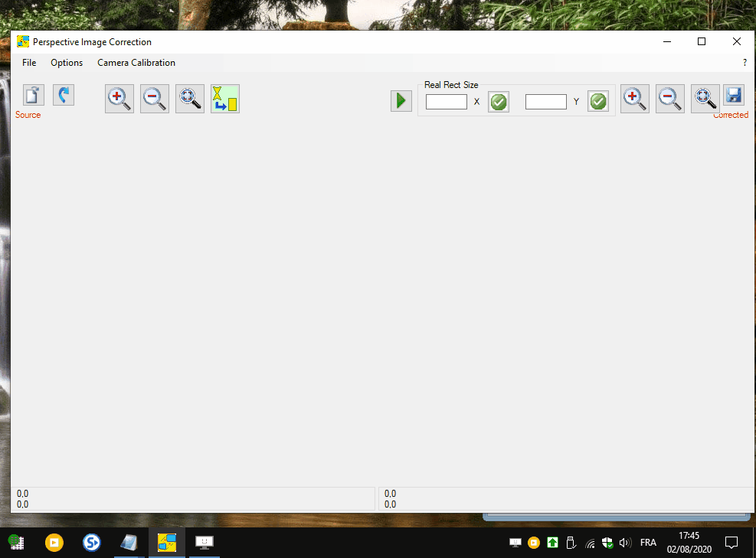Click the Real Rect Size X input field
Image resolution: width=756 pixels, height=558 pixels.
[x=447, y=102]
